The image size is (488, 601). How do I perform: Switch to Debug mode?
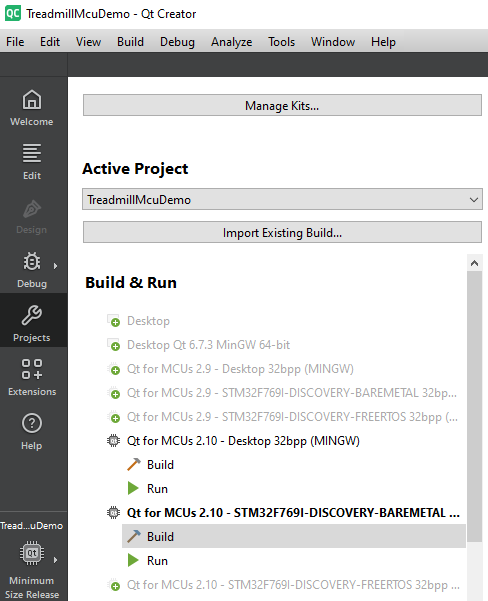32,270
